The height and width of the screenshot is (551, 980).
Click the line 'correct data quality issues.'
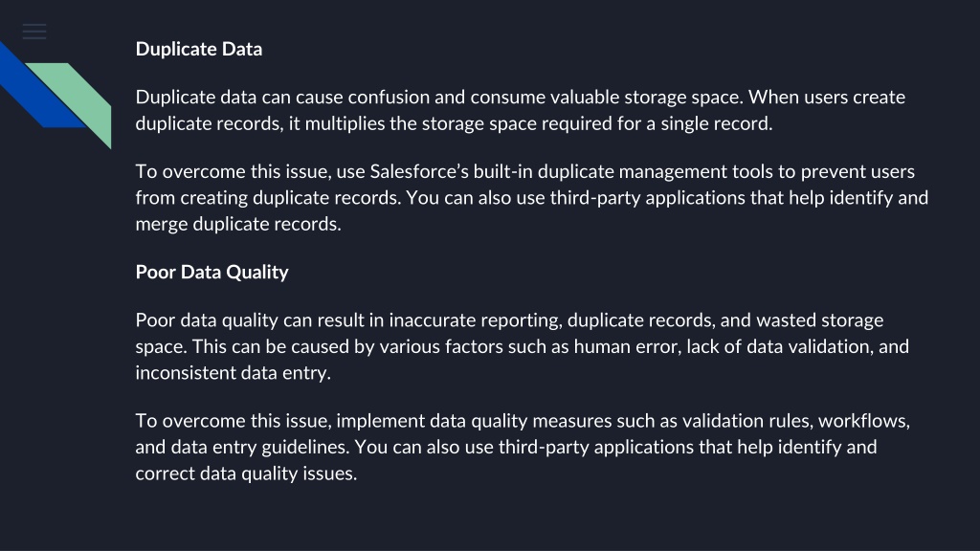pos(246,473)
